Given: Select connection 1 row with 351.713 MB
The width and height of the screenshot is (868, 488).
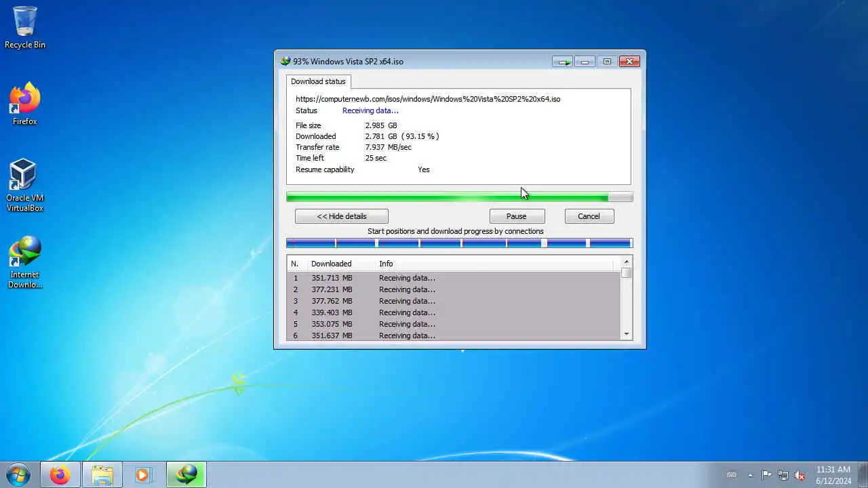Looking at the screenshot, I should [x=454, y=278].
